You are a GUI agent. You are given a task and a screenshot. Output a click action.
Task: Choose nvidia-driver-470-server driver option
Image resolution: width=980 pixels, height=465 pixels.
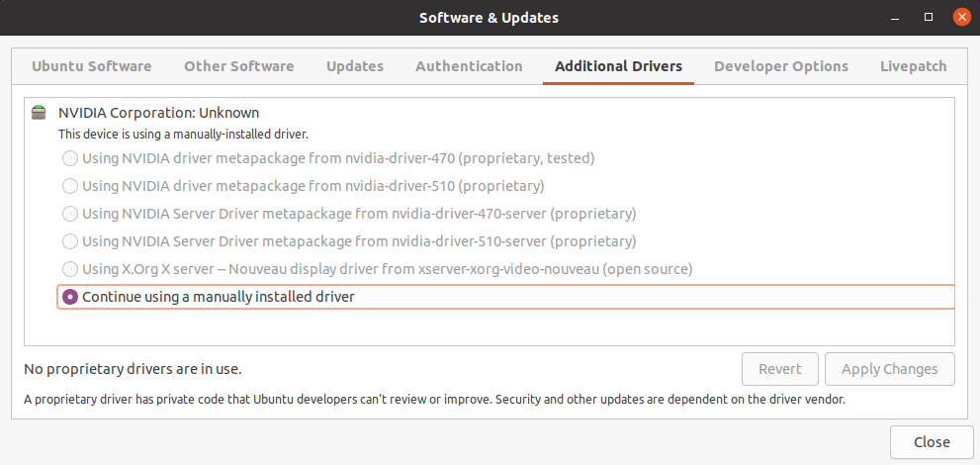click(x=70, y=214)
